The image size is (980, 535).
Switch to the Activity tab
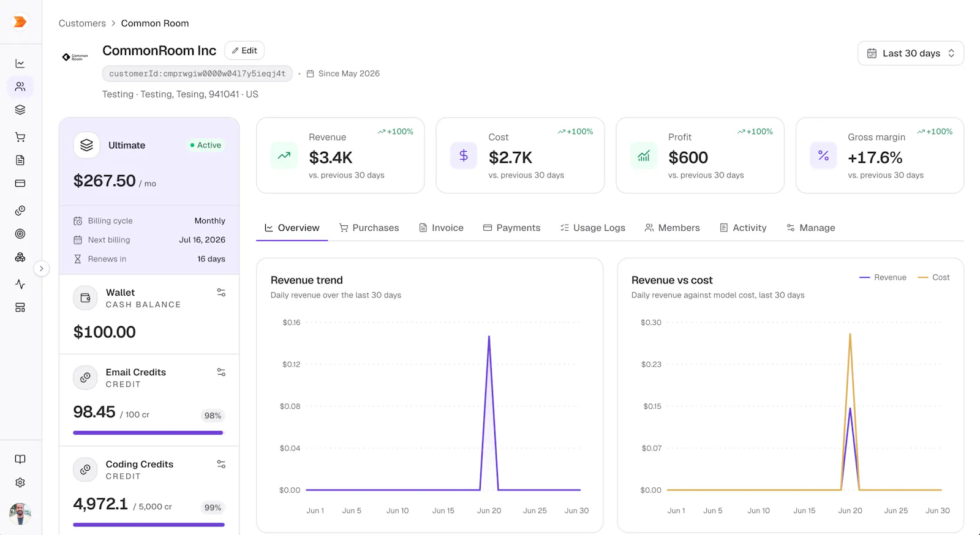[x=743, y=228]
